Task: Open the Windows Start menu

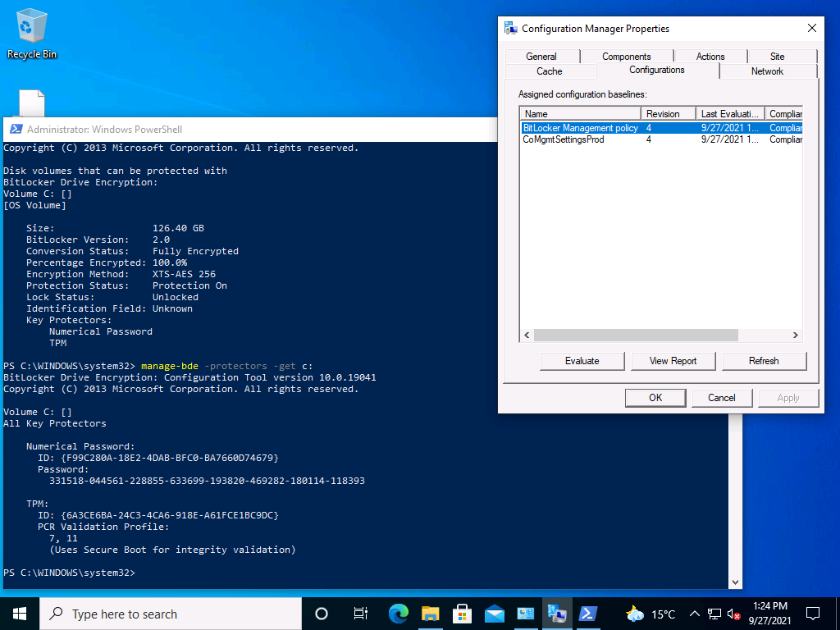Action: point(20,614)
